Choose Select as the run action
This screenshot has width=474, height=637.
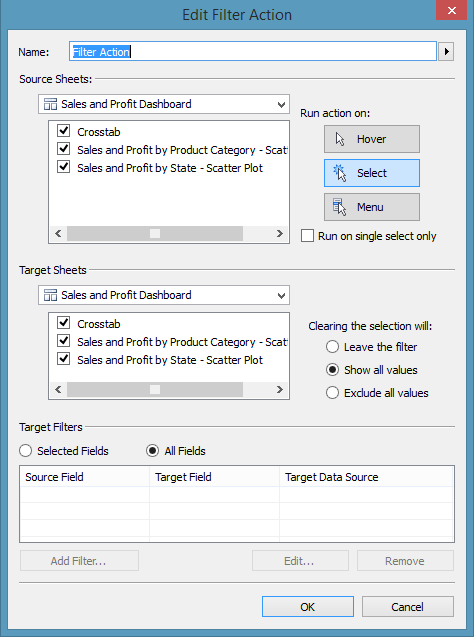372,173
